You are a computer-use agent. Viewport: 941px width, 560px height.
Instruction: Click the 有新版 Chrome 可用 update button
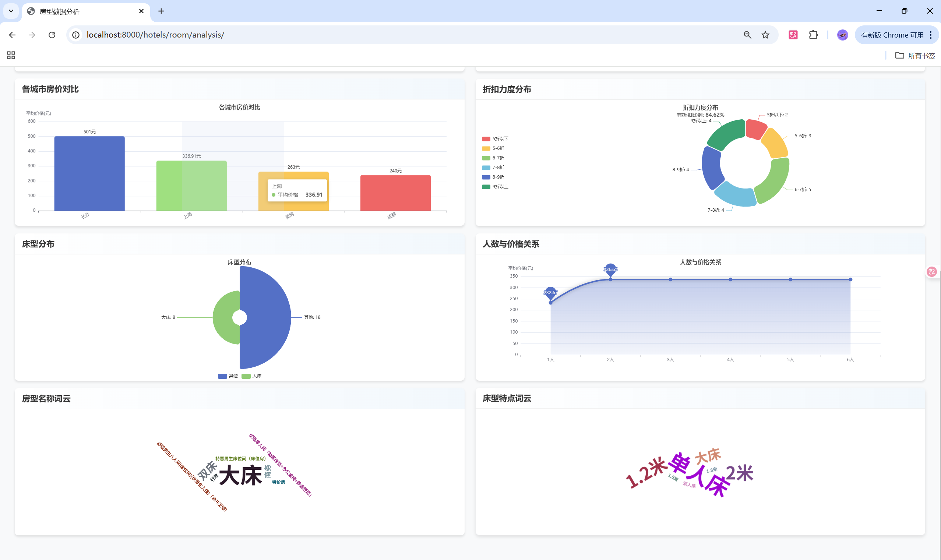point(892,35)
